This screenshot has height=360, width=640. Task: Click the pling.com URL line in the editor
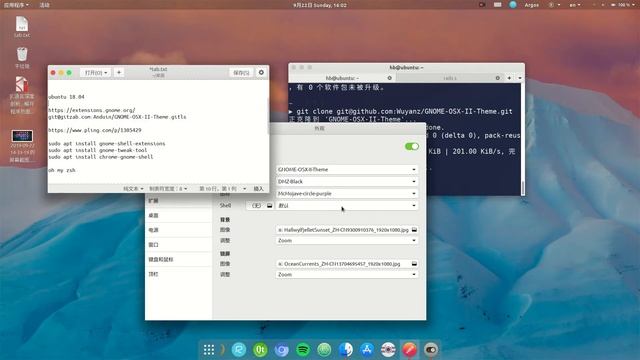point(95,130)
